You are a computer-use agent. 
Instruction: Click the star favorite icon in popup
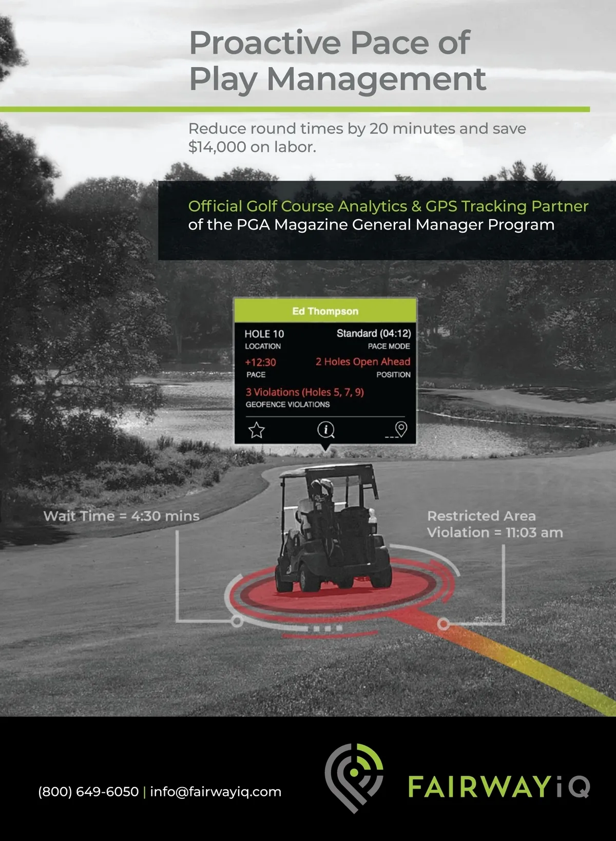pos(256,430)
